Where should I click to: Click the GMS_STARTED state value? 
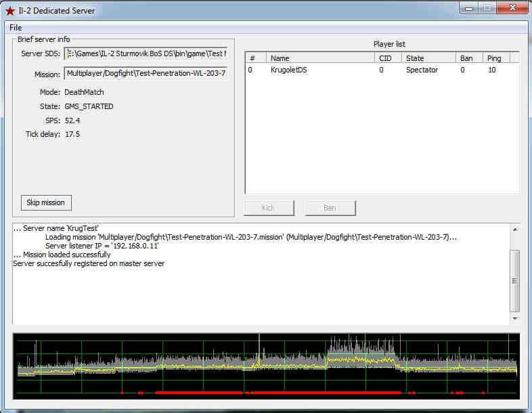[x=89, y=106]
